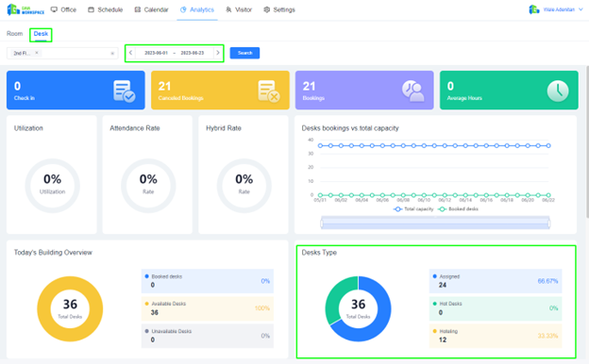Click the GAIA Workspace logo

[25, 9]
